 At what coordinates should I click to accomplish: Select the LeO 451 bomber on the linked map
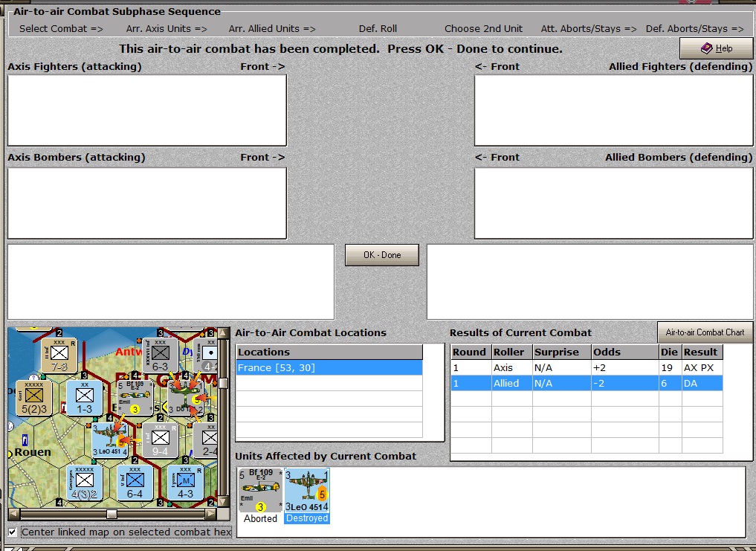(110, 439)
